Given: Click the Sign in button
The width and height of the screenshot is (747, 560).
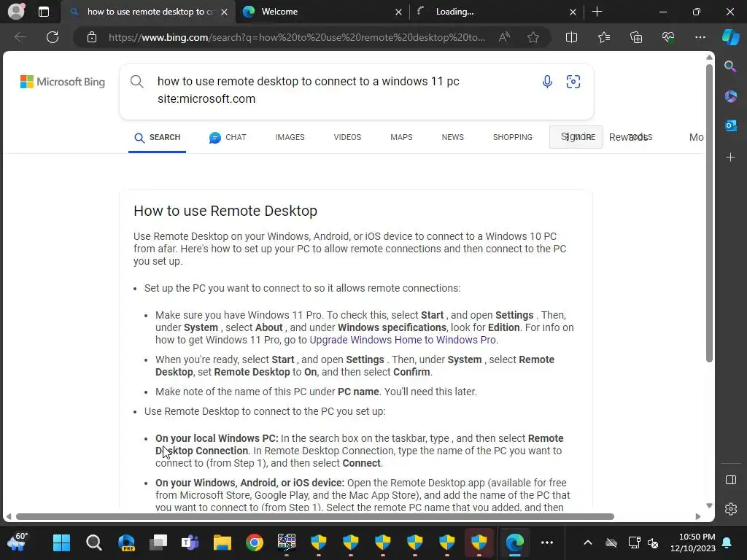Looking at the screenshot, I should click(x=576, y=137).
